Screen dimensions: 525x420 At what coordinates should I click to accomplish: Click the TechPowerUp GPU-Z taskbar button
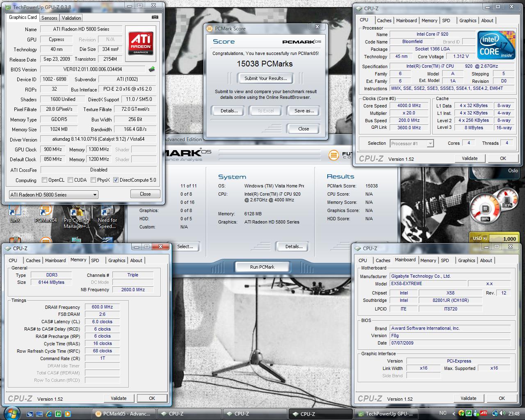pos(387,414)
